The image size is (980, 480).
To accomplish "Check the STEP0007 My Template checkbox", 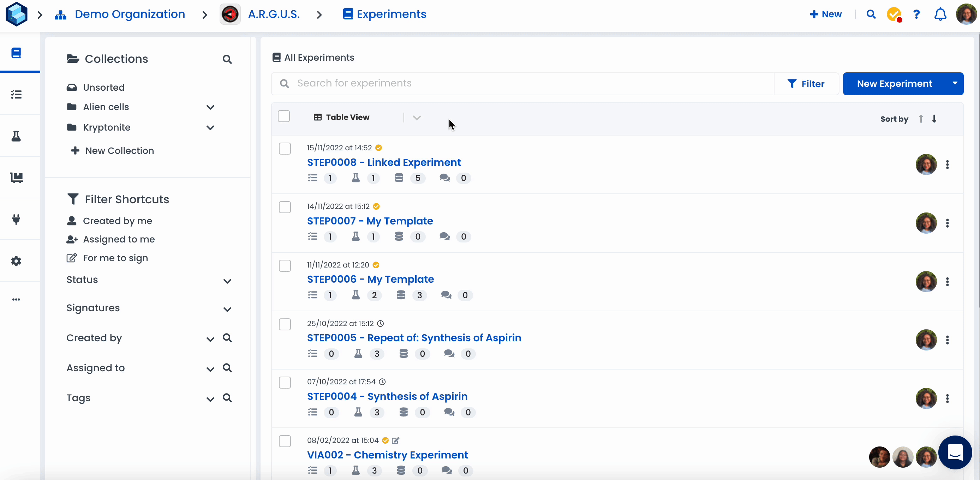I will 285,207.
